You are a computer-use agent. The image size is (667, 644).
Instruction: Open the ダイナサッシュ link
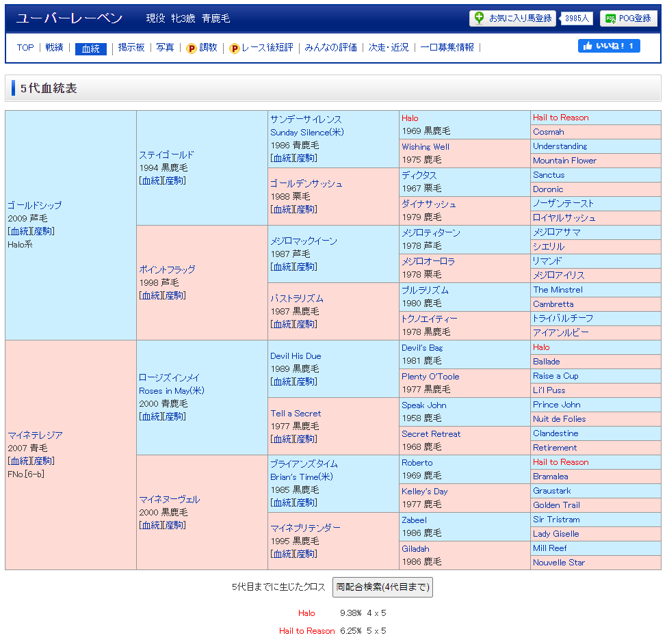point(429,204)
